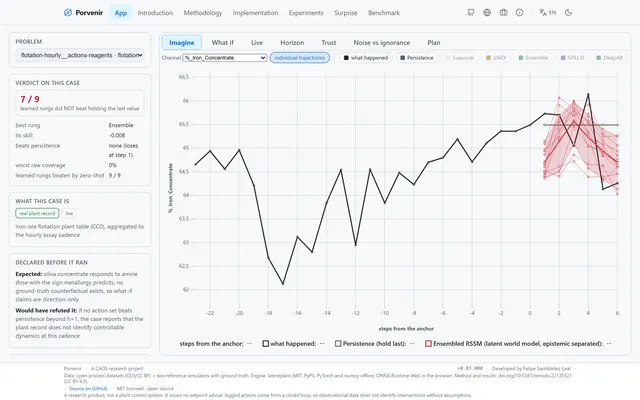This screenshot has width=640, height=400.
Task: Switch language with the EN translate icon
Action: point(547,13)
